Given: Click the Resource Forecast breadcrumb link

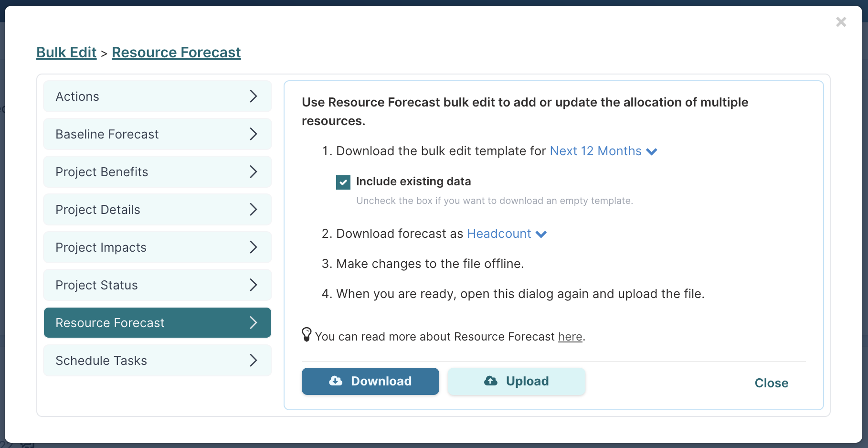Looking at the screenshot, I should pos(176,52).
